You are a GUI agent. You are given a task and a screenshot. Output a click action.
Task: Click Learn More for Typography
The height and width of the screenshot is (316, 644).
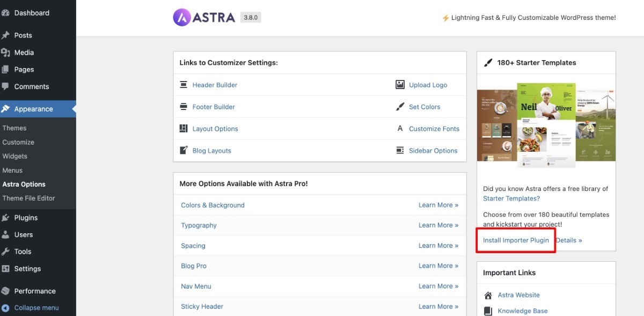438,225
